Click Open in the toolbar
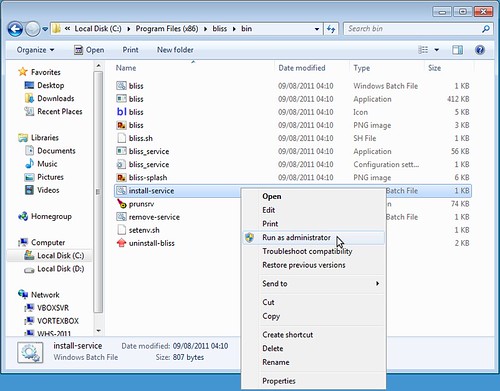Screen dimensions: 500x391 point(89,50)
